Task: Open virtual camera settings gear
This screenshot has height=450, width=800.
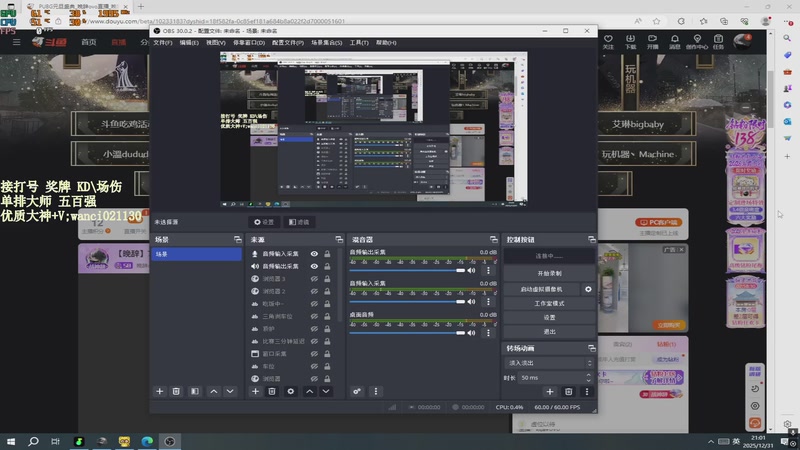Action: tap(588, 289)
